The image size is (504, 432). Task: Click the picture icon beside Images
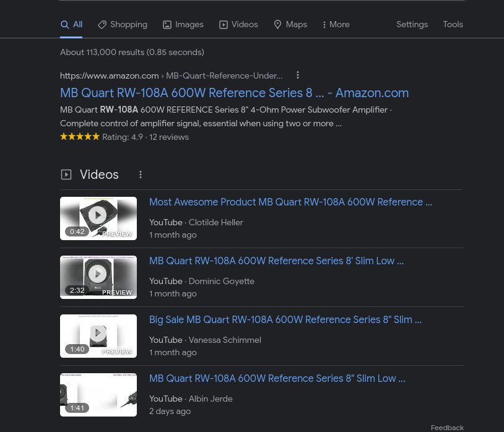point(167,25)
